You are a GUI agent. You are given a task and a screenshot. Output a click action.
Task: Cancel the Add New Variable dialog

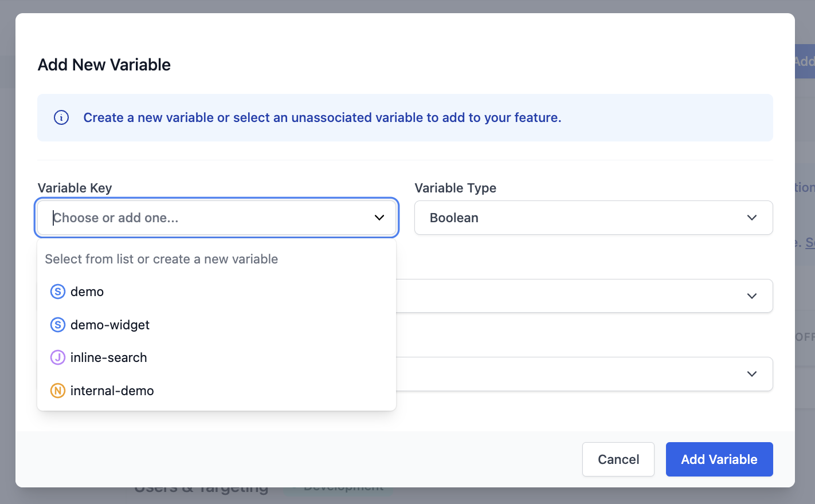click(618, 459)
